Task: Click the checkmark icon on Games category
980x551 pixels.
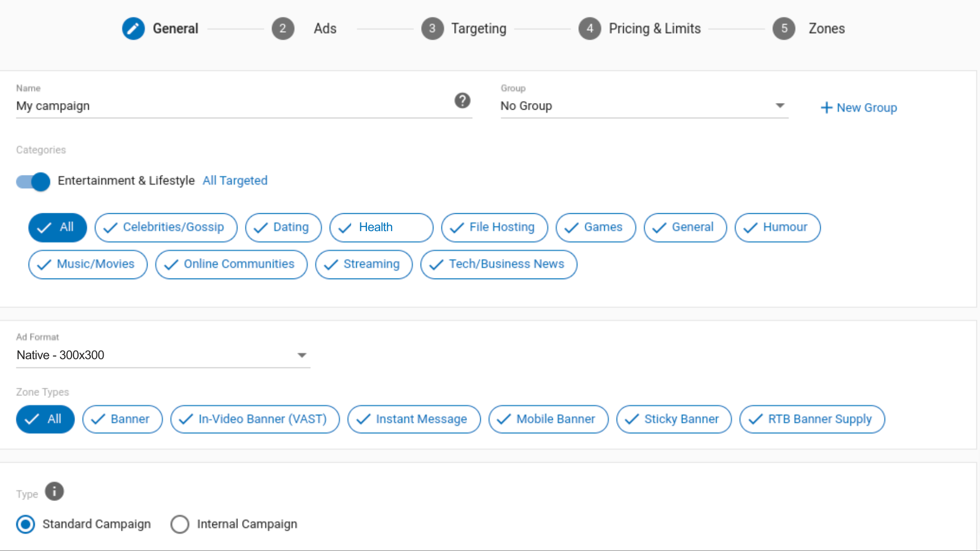Action: pyautogui.click(x=572, y=228)
